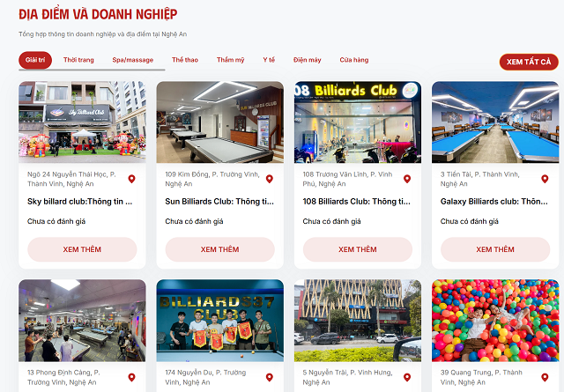Click map pin next to 174 Nguyễn Du
The width and height of the screenshot is (564, 392).
pyautogui.click(x=270, y=377)
